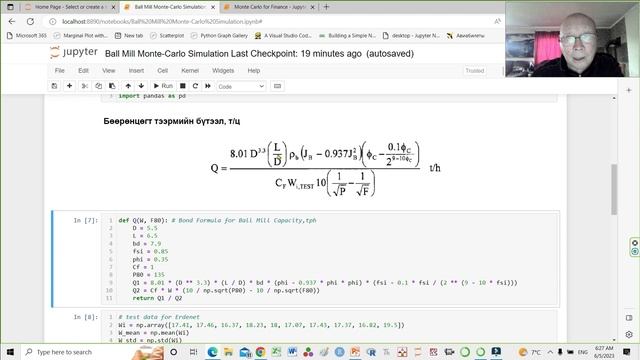Open the Windows Start menu
The height and width of the screenshot is (360, 640).
(x=10, y=352)
